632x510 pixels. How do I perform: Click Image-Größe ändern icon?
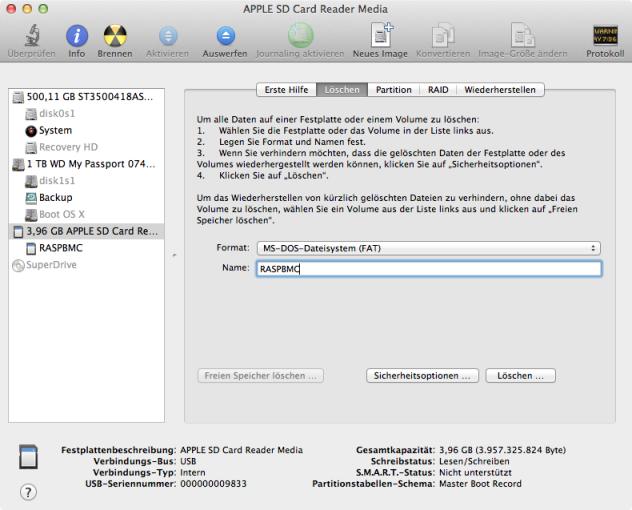(x=523, y=35)
